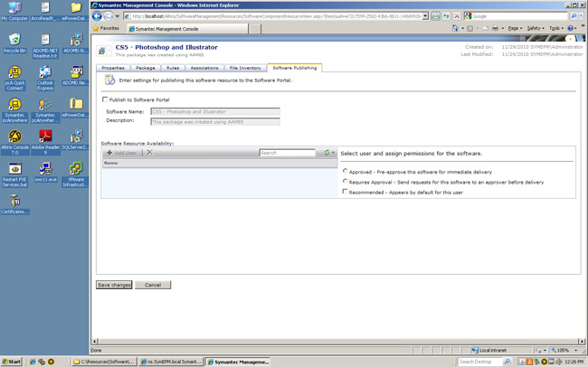Click the delete X icon in user toolbar

point(149,153)
